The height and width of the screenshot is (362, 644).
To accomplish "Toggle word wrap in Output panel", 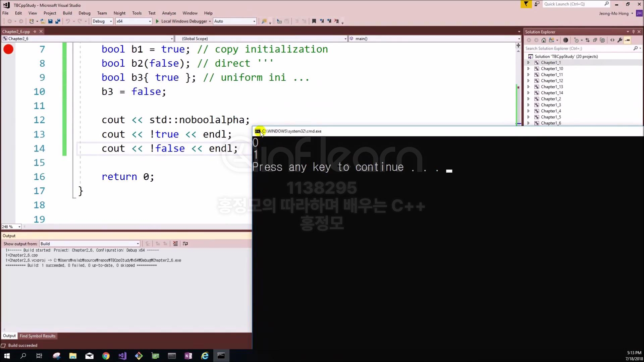I will click(x=185, y=244).
